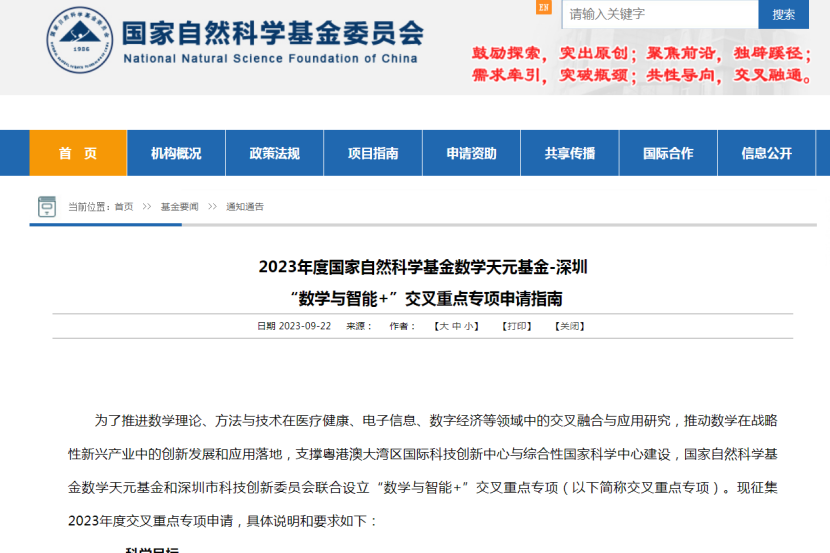Go to 国际合作 section
The image size is (830, 553).
point(668,153)
